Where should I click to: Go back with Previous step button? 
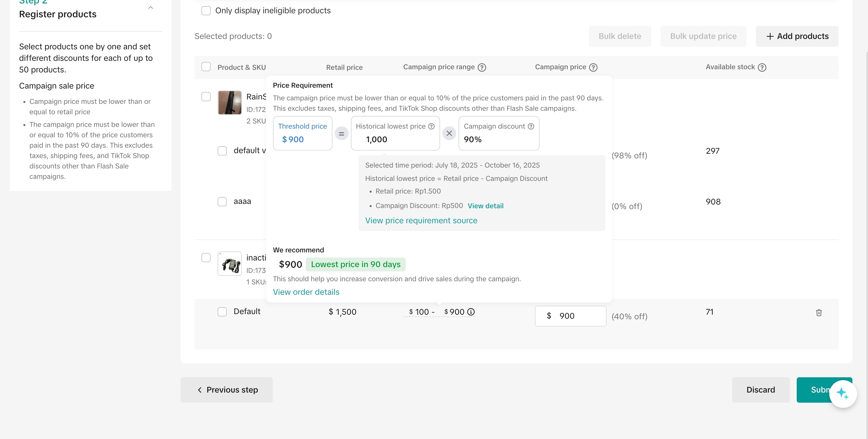coord(227,390)
